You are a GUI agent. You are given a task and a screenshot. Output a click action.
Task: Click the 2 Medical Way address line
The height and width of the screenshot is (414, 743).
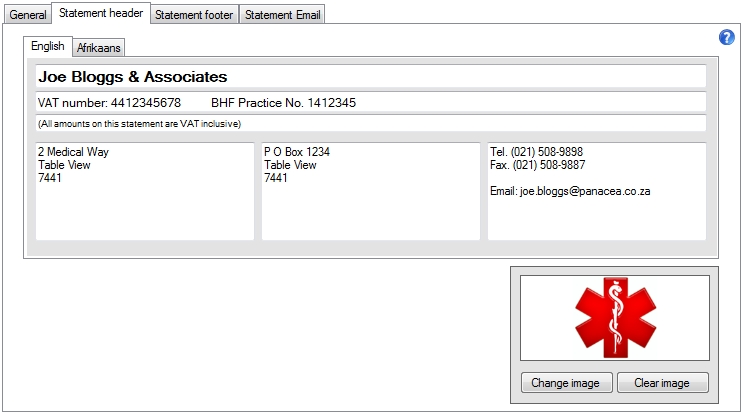click(x=73, y=152)
